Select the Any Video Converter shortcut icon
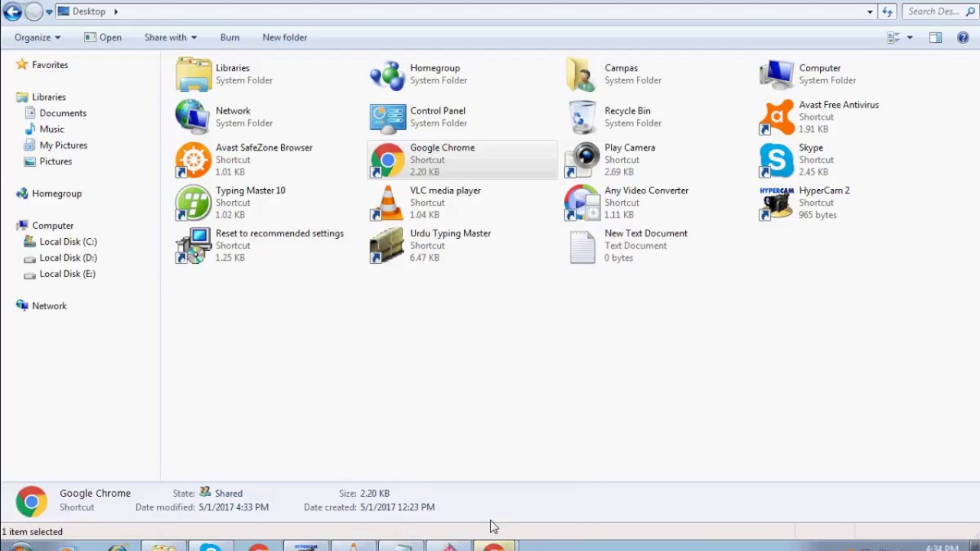980x551 pixels. [x=582, y=203]
